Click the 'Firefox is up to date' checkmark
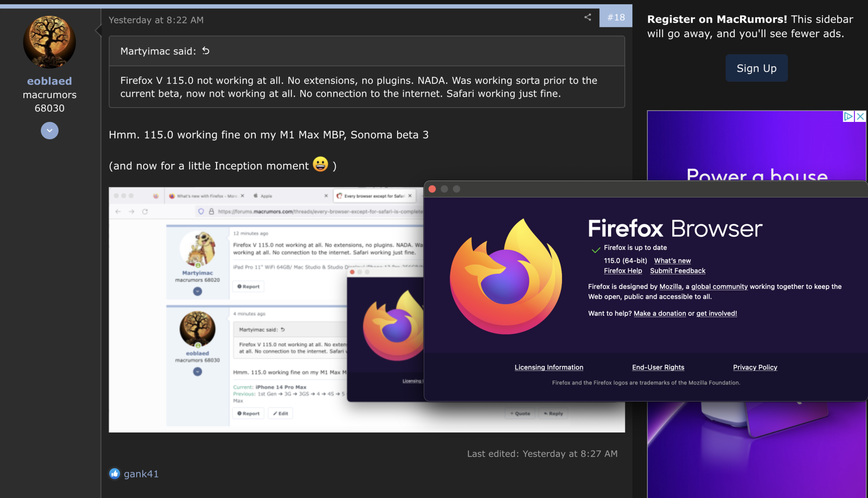Viewport: 868px width, 498px height. [x=596, y=250]
